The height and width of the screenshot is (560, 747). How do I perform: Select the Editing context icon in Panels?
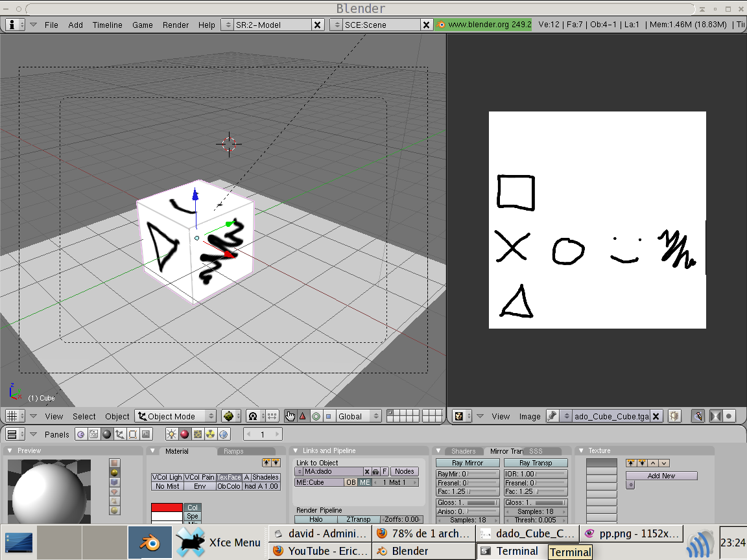tap(132, 434)
